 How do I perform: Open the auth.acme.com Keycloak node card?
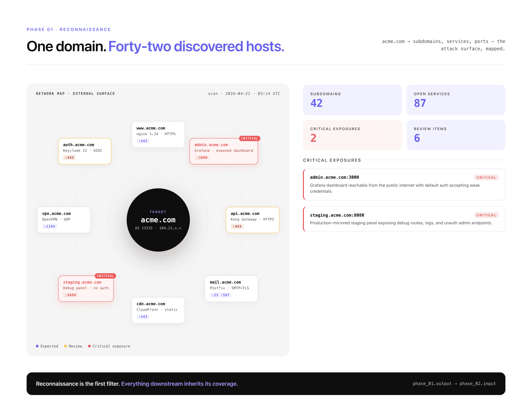pos(85,151)
